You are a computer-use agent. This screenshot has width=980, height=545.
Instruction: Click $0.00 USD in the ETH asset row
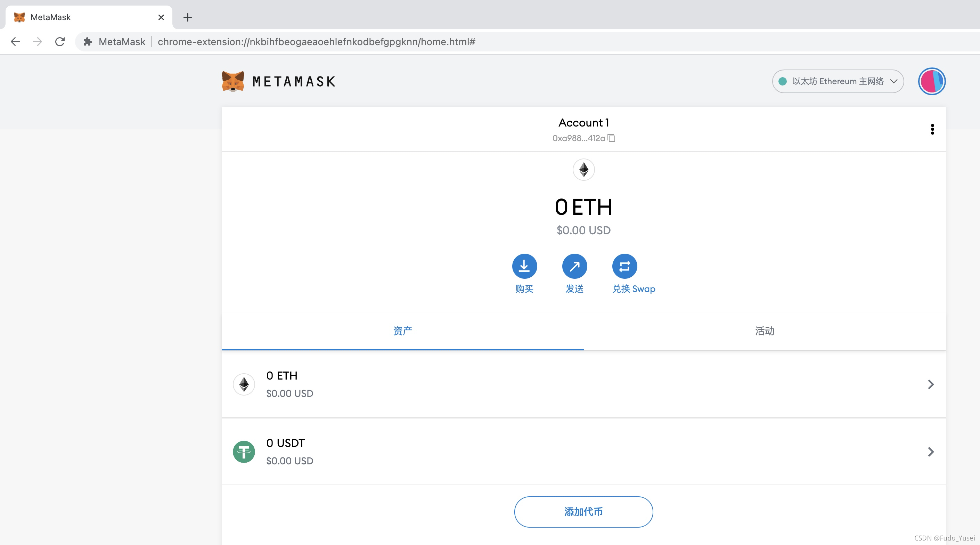pos(289,393)
